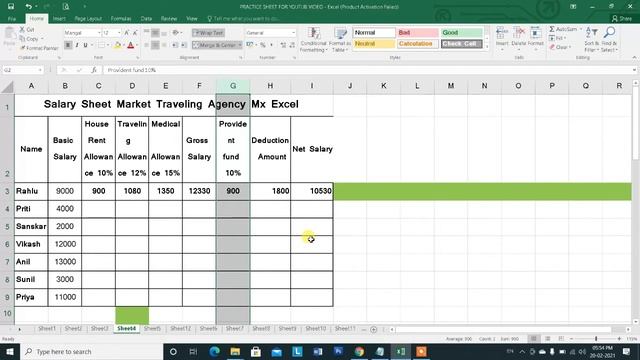This screenshot has height=360, width=640.
Task: Open the font name dropdown showing Mangal
Action: pyautogui.click(x=99, y=33)
